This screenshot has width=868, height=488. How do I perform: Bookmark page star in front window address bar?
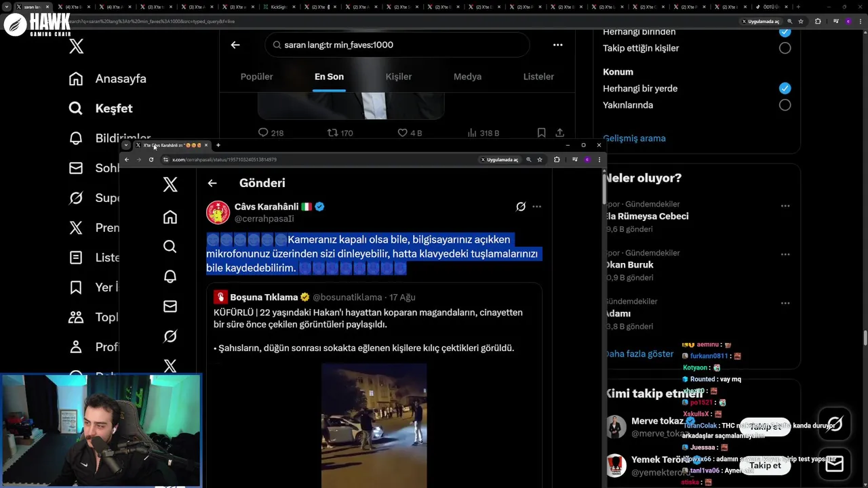click(x=540, y=160)
